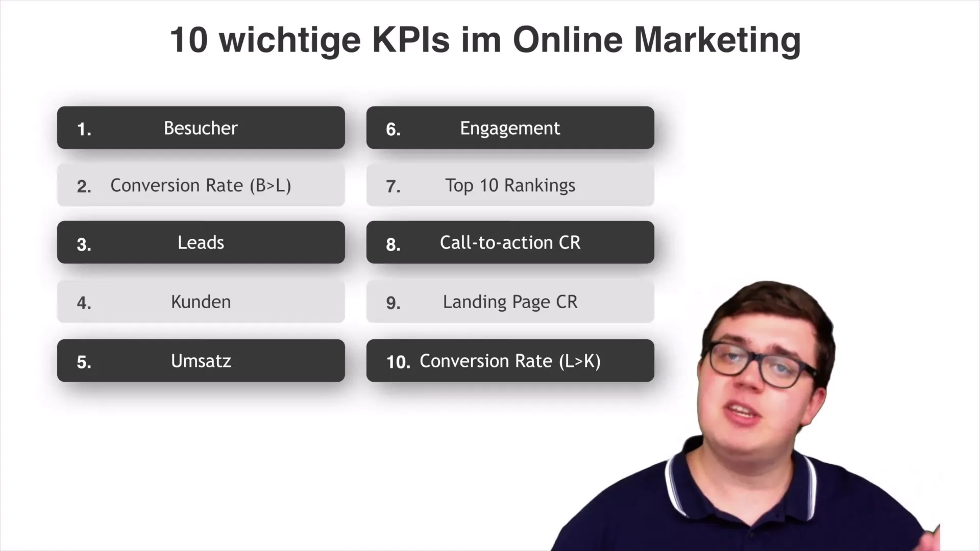
Task: Click numbered label '10' on Conversion Rate
Action: coord(397,361)
